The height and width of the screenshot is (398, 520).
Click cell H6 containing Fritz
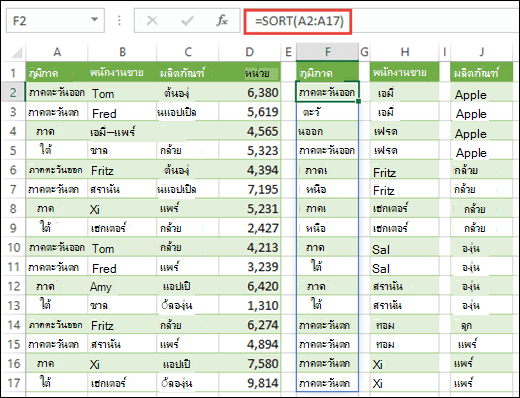(x=405, y=170)
